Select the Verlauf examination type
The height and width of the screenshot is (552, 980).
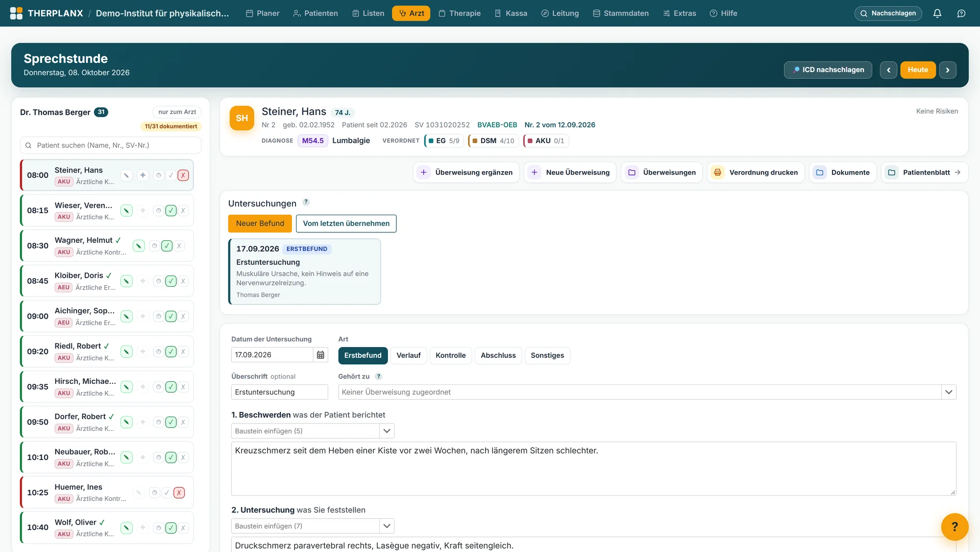[x=409, y=355]
